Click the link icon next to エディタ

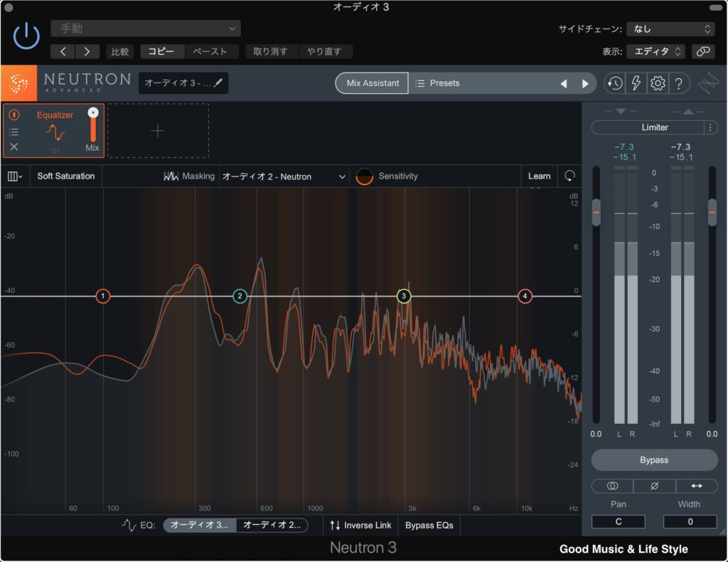point(703,51)
